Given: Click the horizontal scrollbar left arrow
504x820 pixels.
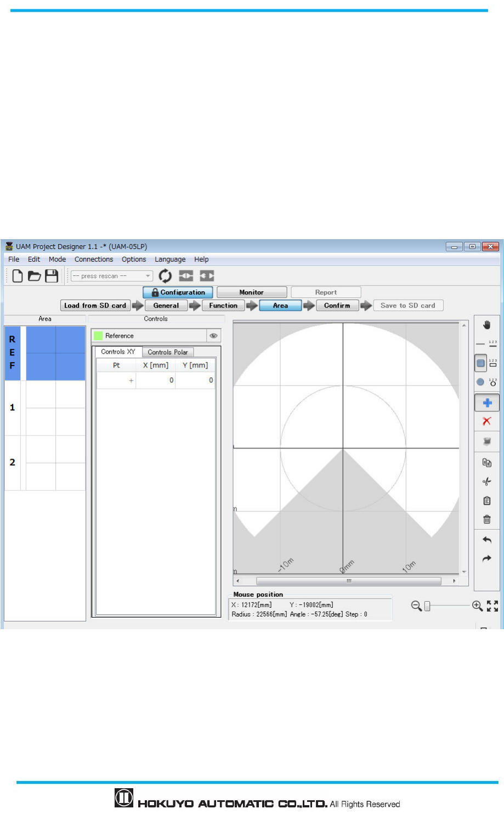Looking at the screenshot, I should 237,581.
